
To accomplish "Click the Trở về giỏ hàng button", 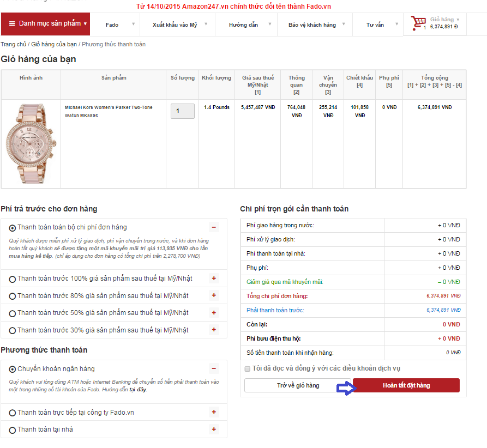I will (x=298, y=385).
